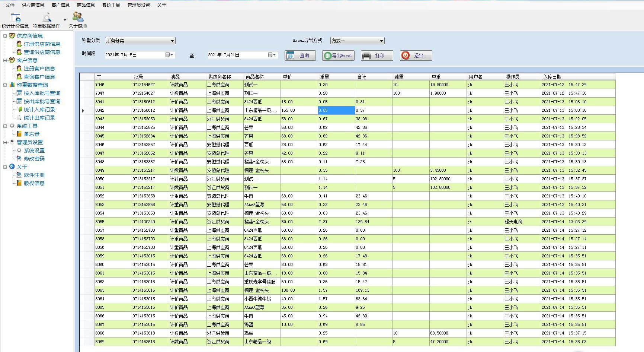The width and height of the screenshot is (644, 352).
Task: Click the 系统设置 gear icon in the tree
Action: coord(19,150)
